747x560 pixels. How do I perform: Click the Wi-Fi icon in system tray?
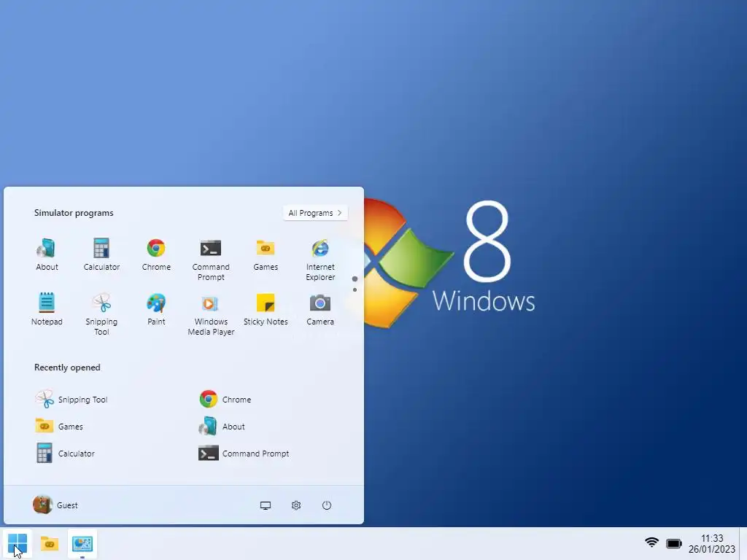click(651, 542)
